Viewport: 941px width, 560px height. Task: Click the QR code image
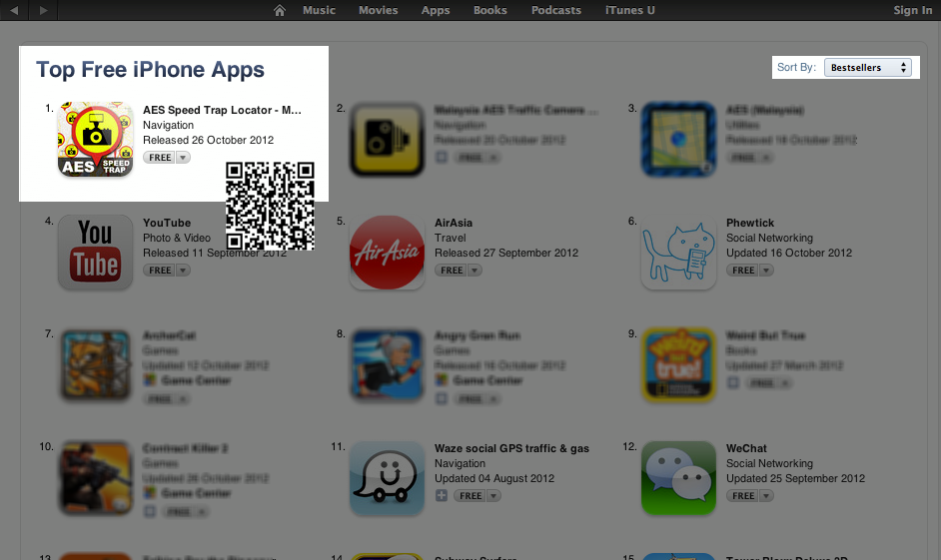pos(270,206)
